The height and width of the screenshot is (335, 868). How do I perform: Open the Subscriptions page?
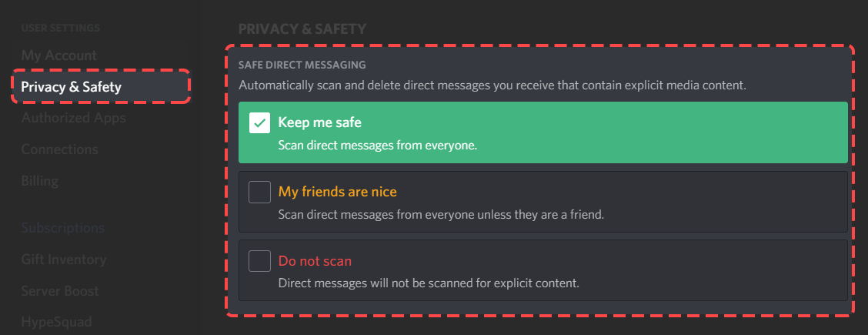point(62,228)
